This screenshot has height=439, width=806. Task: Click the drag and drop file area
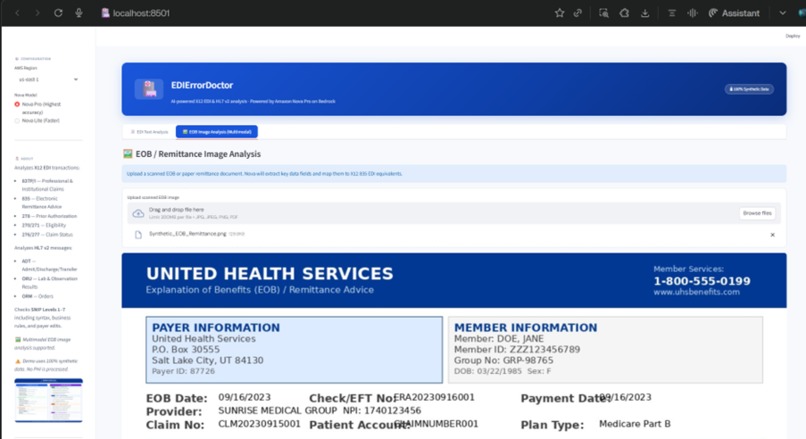click(x=454, y=213)
